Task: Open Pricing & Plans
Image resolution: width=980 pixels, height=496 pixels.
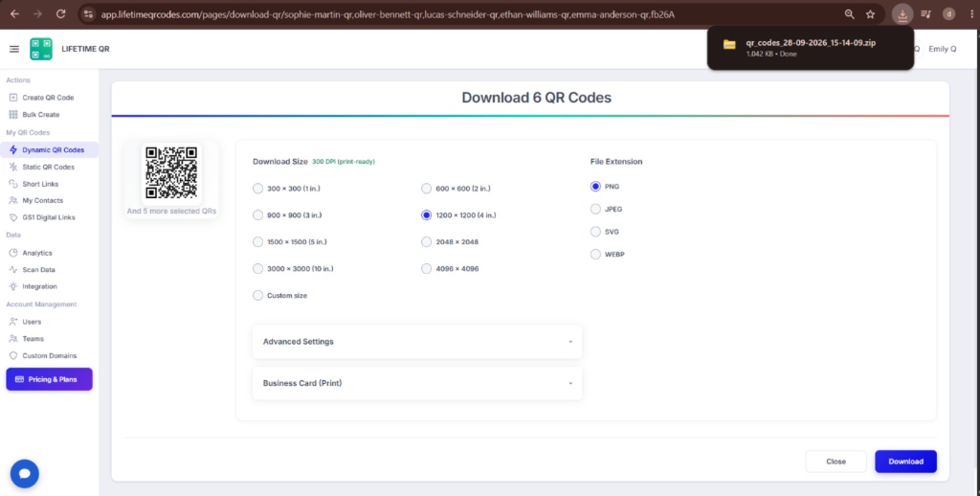Action: pos(50,379)
